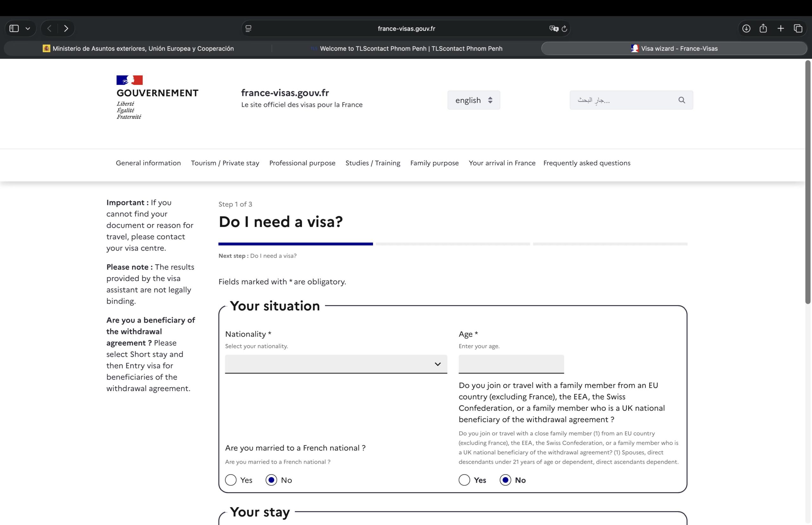Click the Age input field

511,364
